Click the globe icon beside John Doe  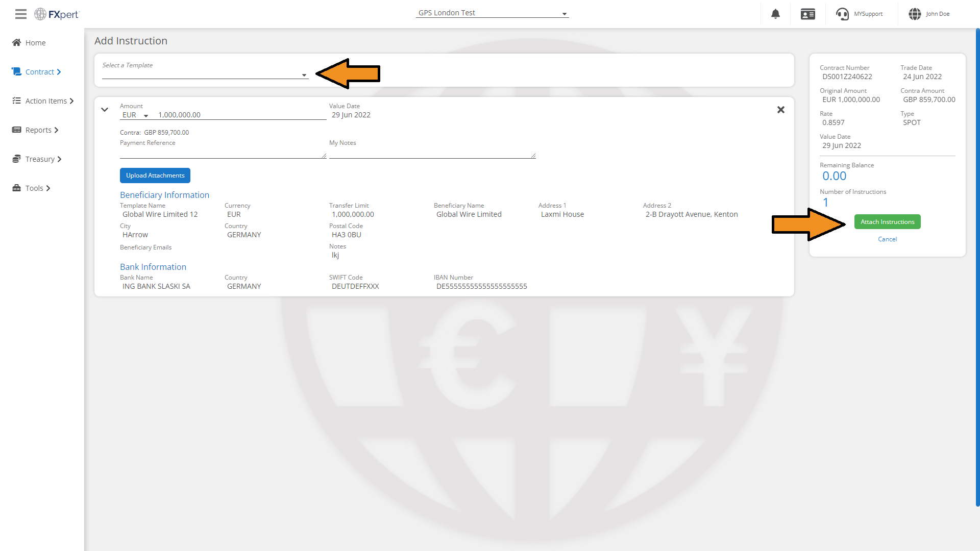tap(915, 14)
